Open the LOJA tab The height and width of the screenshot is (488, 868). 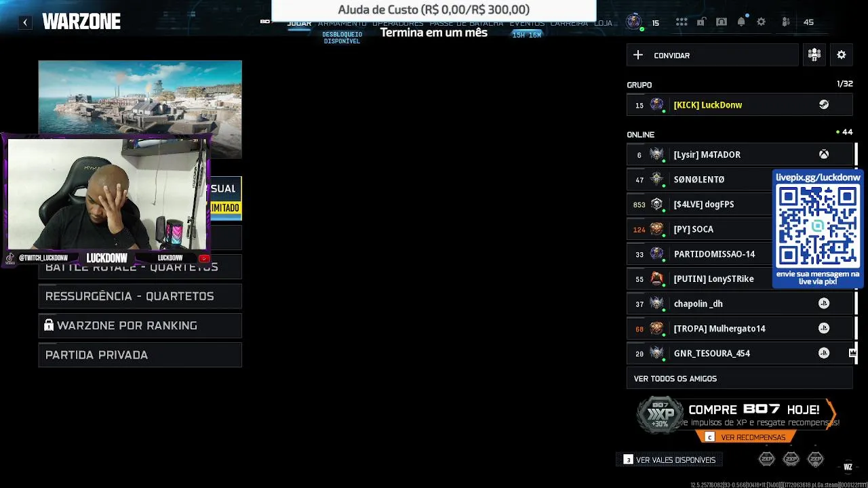(x=604, y=23)
